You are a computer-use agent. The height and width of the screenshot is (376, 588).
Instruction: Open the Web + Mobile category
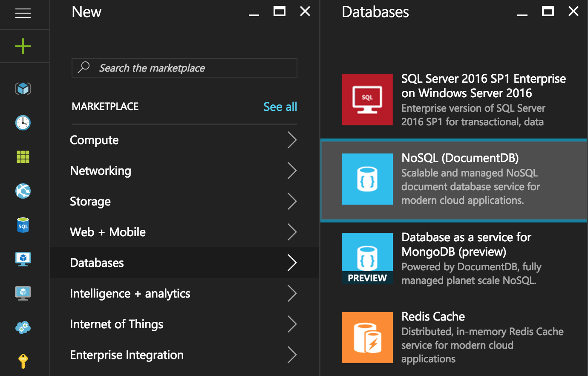point(108,232)
